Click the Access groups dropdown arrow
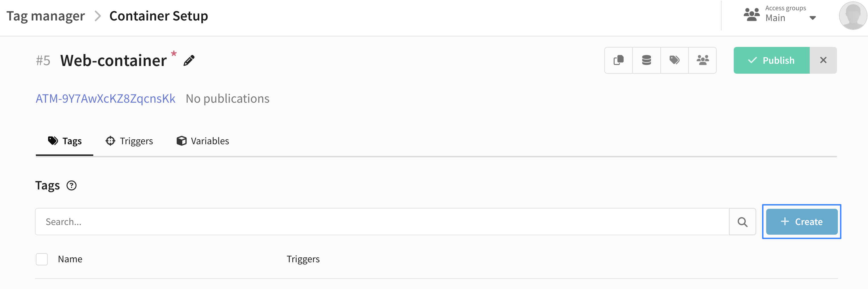Screen dimensions: 868x289 click(x=813, y=18)
